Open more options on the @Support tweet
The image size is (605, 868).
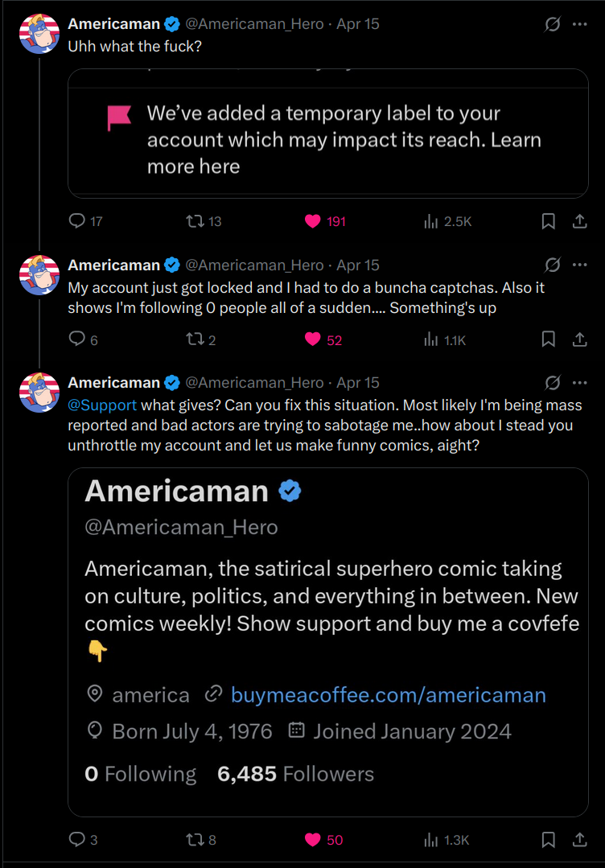tap(579, 382)
